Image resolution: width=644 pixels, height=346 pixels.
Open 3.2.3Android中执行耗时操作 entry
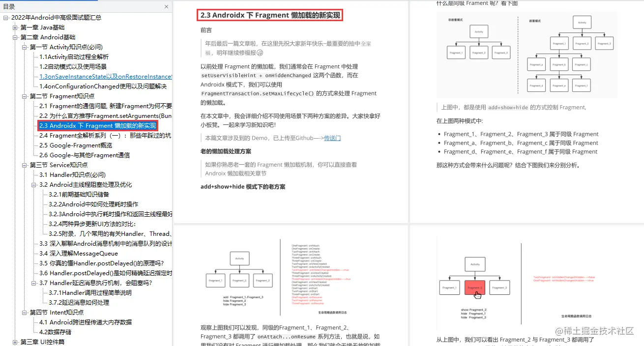110,214
